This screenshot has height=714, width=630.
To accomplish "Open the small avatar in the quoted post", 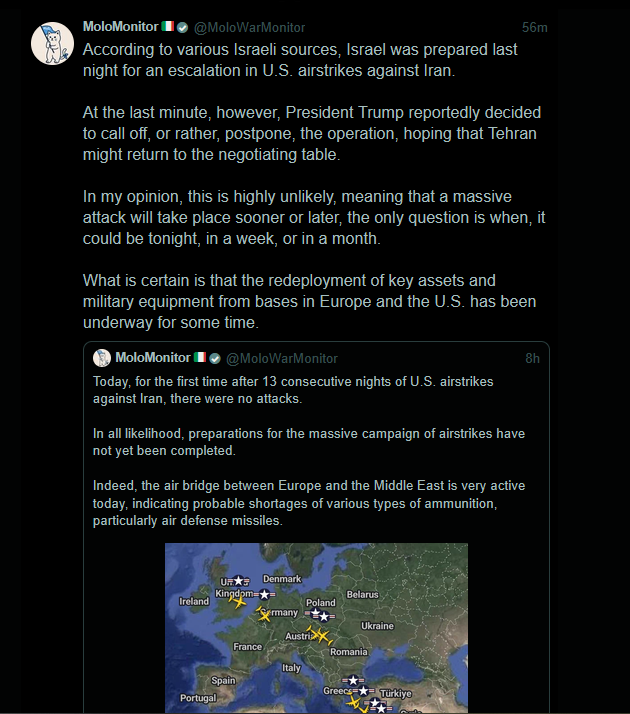I will [102, 358].
